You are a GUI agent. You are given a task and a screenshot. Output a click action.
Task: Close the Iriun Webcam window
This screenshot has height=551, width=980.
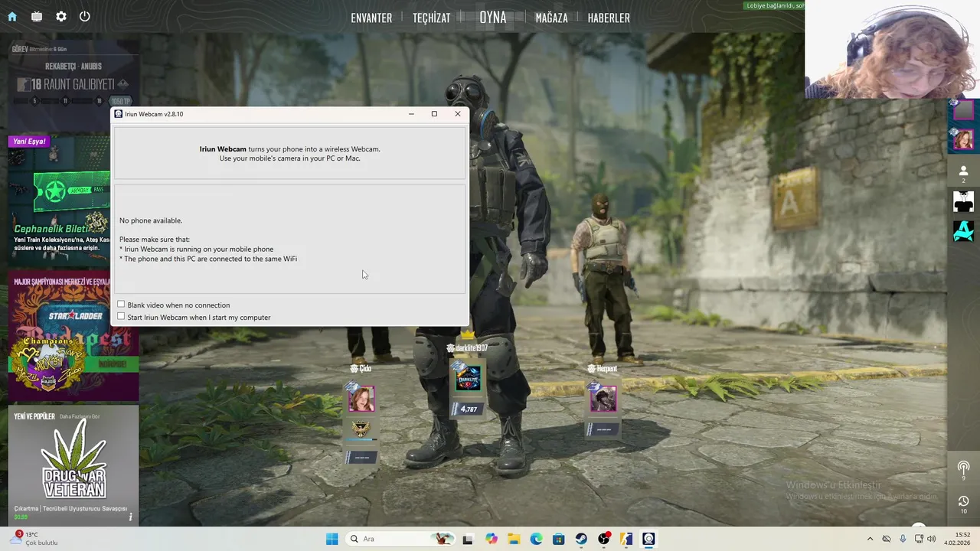(x=458, y=114)
